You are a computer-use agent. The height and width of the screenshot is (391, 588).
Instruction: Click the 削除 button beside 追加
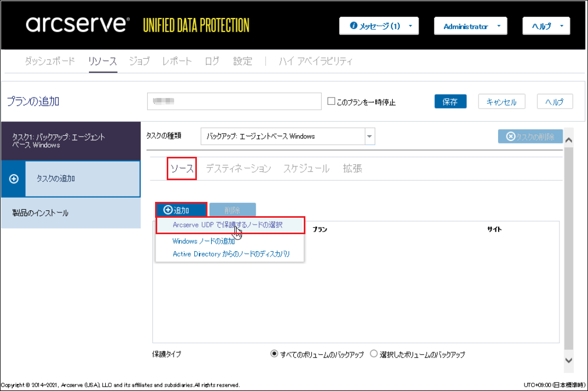(x=232, y=210)
